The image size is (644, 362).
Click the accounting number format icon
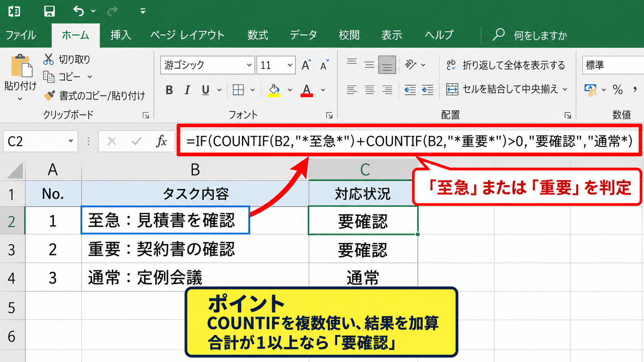590,90
